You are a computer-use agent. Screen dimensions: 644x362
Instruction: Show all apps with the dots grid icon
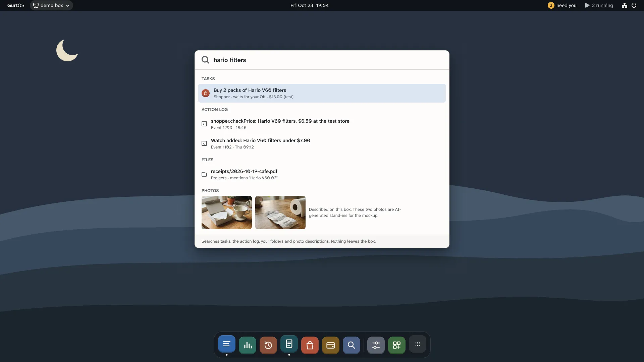pyautogui.click(x=418, y=344)
